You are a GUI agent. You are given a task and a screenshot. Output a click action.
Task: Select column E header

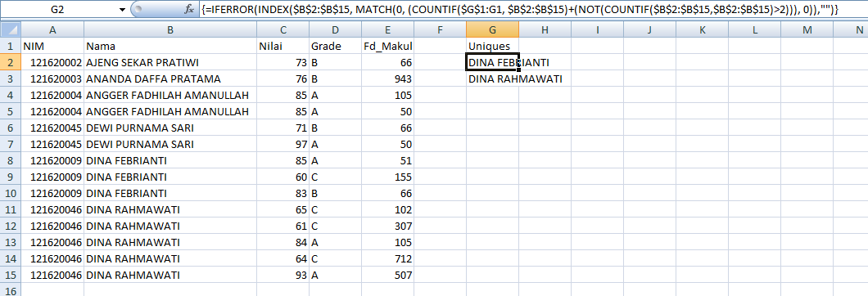click(x=387, y=30)
